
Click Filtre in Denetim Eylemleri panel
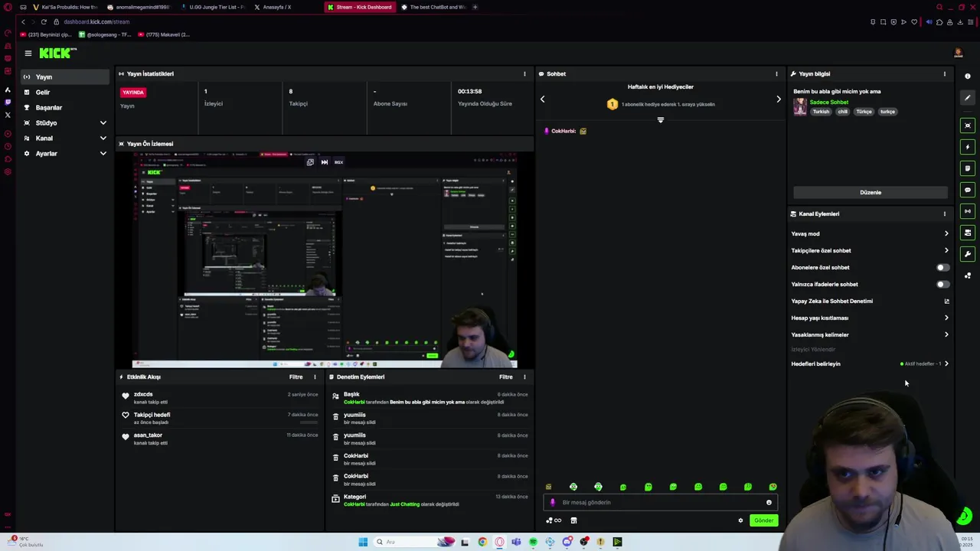tap(506, 377)
